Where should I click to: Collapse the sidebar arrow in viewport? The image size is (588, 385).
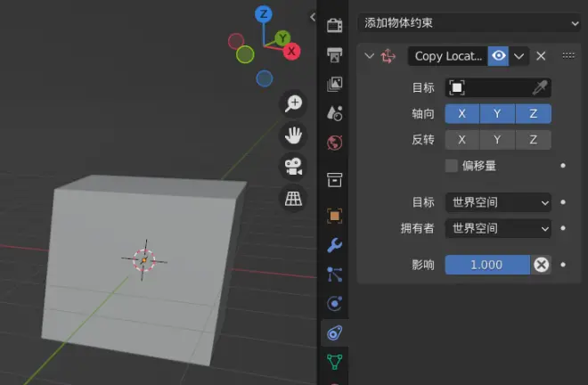coord(313,17)
